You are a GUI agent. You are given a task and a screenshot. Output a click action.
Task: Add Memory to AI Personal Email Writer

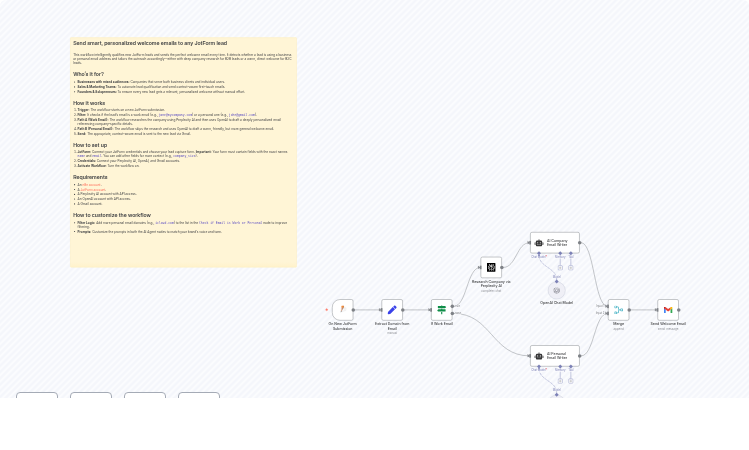coord(560,380)
